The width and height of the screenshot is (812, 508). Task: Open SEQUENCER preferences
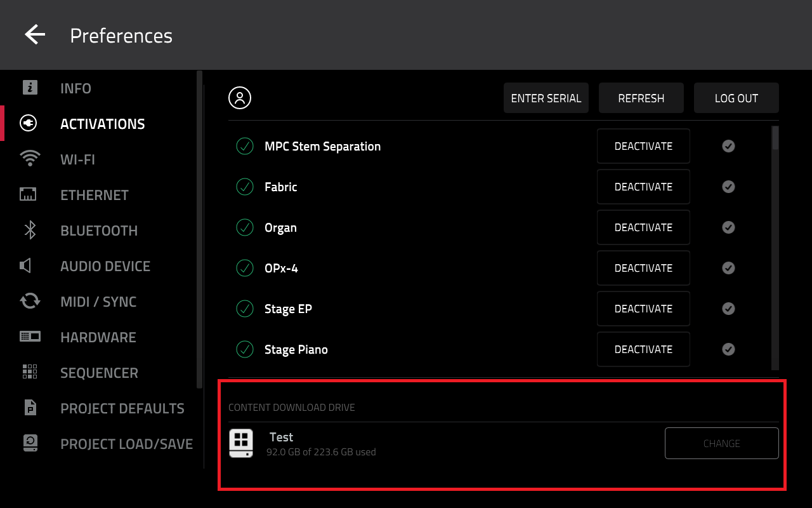pyautogui.click(x=99, y=373)
